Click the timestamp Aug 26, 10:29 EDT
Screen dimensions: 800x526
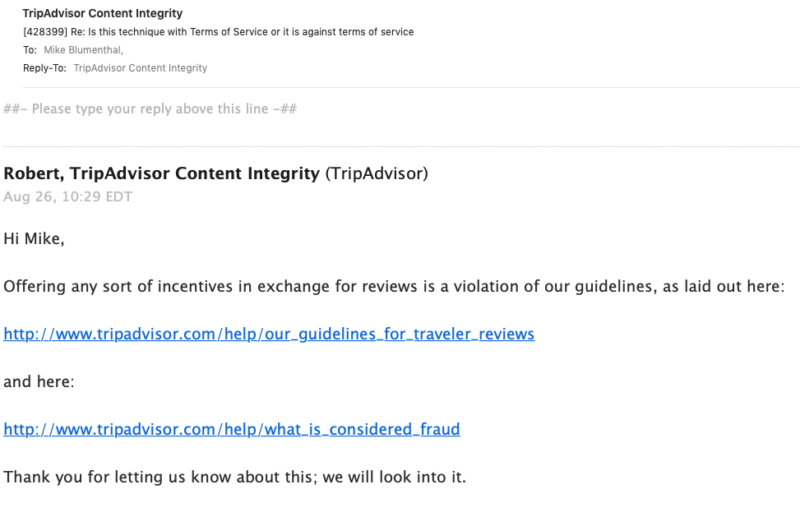68,197
